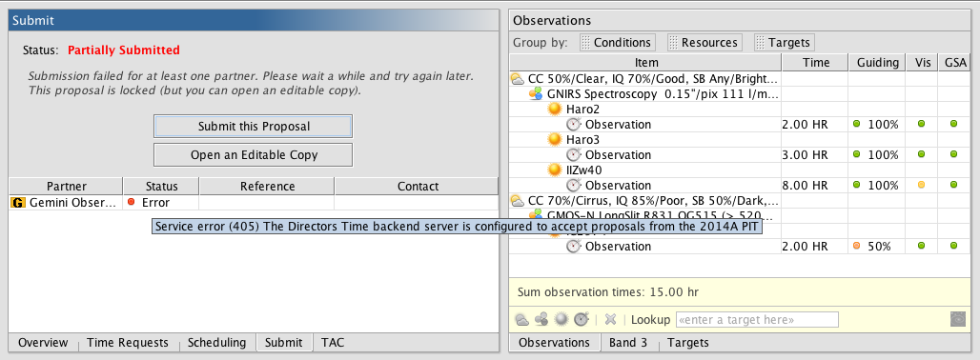Click the green GSA dot in the 8.00 HR row
Viewport: 980px width, 360px height.
coord(953,186)
